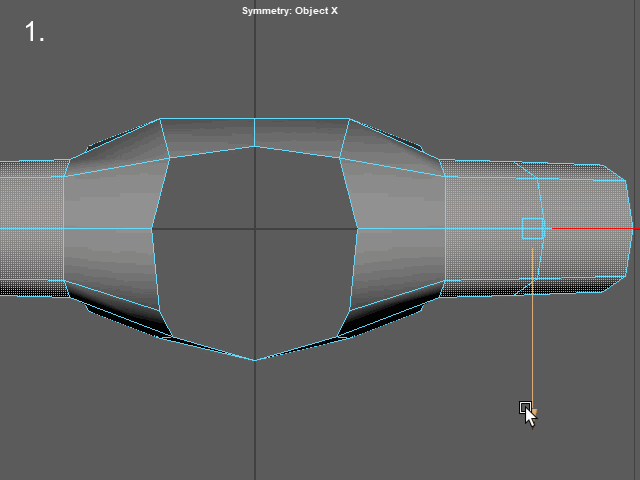The image size is (640, 480).
Task: Click the square move manipulator center handle
Action: (532, 228)
